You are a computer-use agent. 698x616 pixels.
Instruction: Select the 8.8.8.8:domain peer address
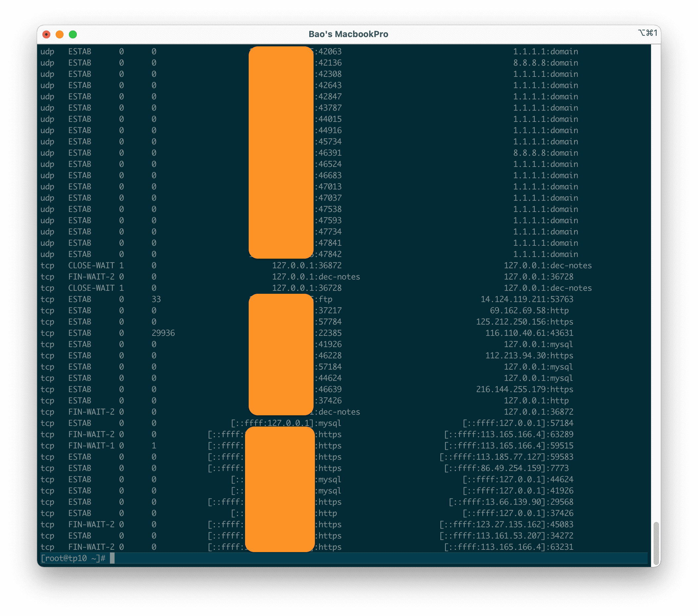point(545,63)
